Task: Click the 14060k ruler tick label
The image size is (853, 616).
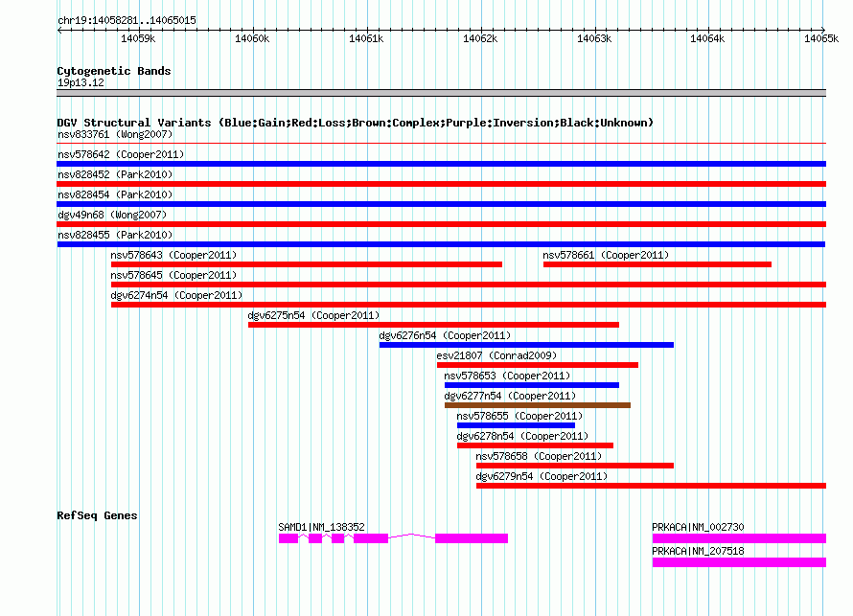Action: [252, 38]
